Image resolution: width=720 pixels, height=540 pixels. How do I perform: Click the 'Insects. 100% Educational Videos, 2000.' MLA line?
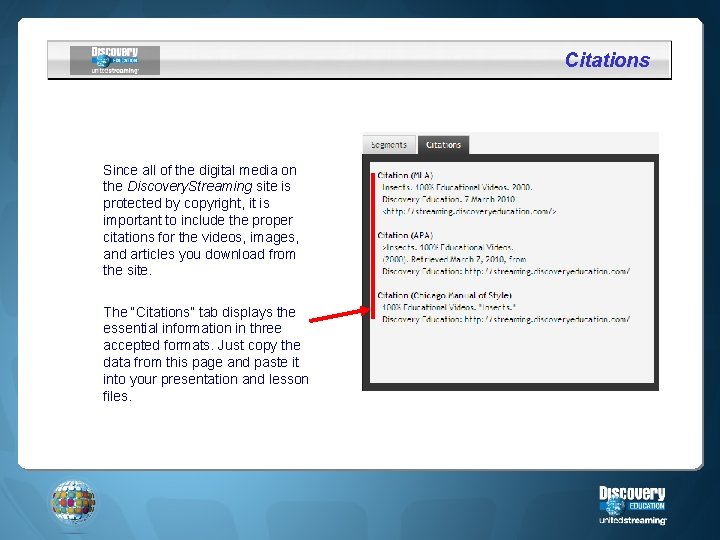(457, 187)
